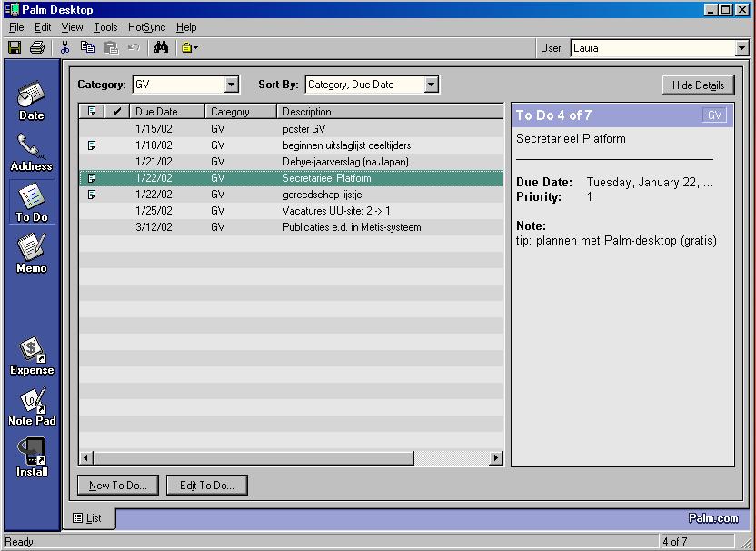
Task: Click the horizontal scrollbar left arrow
Action: [x=86, y=457]
